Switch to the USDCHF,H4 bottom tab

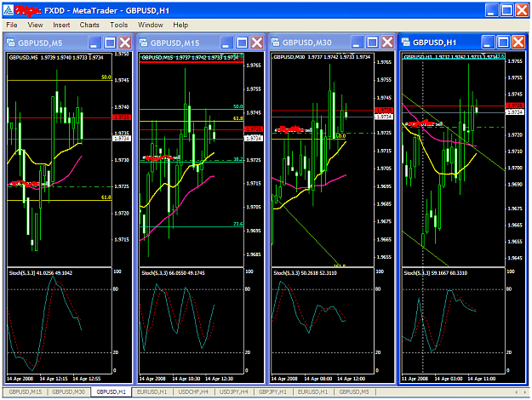coord(193,391)
